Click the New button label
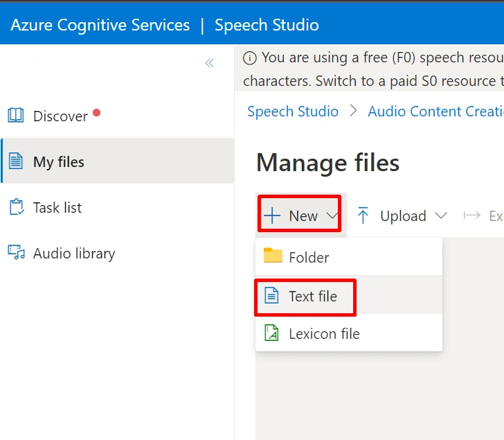504x440 pixels. click(x=303, y=215)
